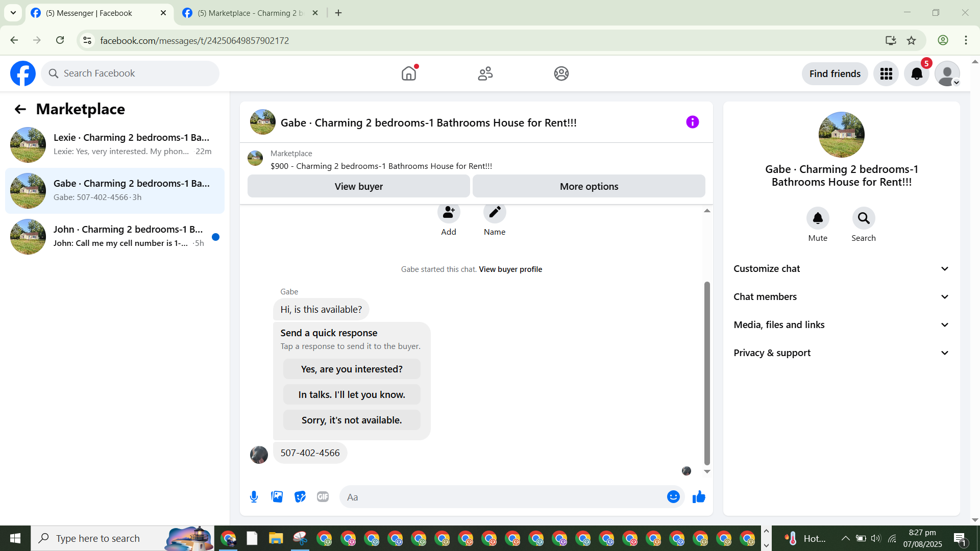Open the Friends icon in top navigation
980x551 pixels.
click(485, 73)
